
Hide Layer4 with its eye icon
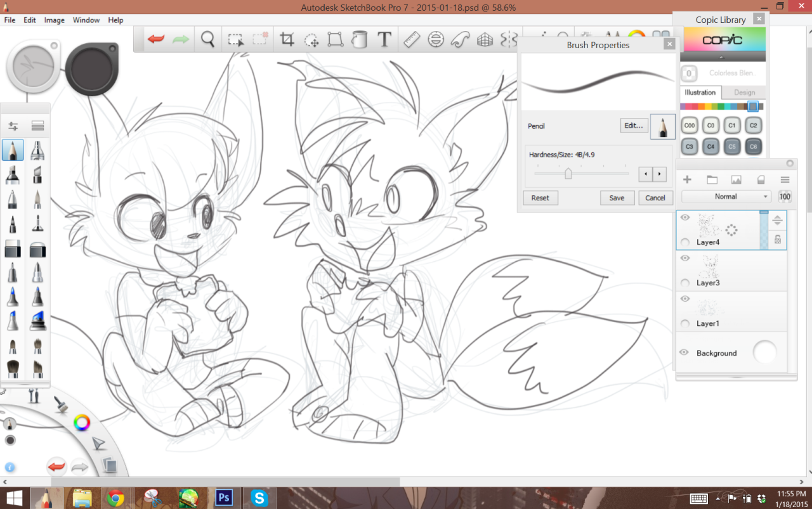click(x=684, y=217)
